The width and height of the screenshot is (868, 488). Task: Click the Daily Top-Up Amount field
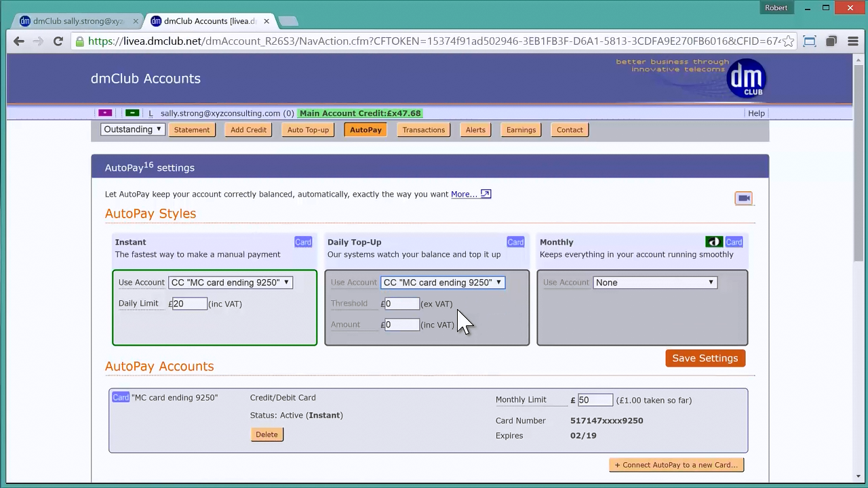401,325
